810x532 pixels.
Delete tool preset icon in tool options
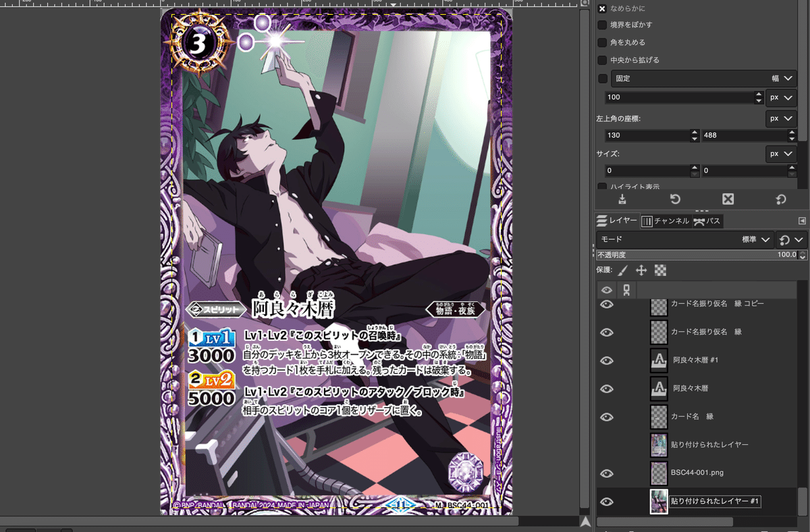pos(728,199)
